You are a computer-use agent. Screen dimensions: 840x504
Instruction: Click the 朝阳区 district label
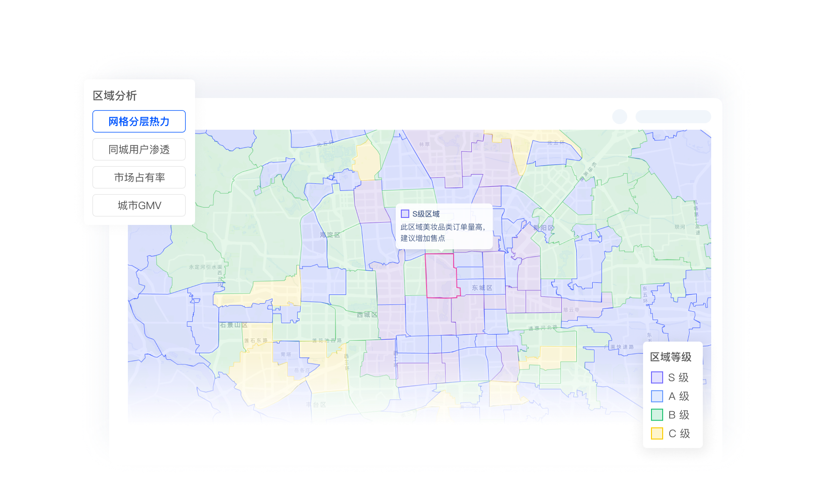click(x=544, y=228)
